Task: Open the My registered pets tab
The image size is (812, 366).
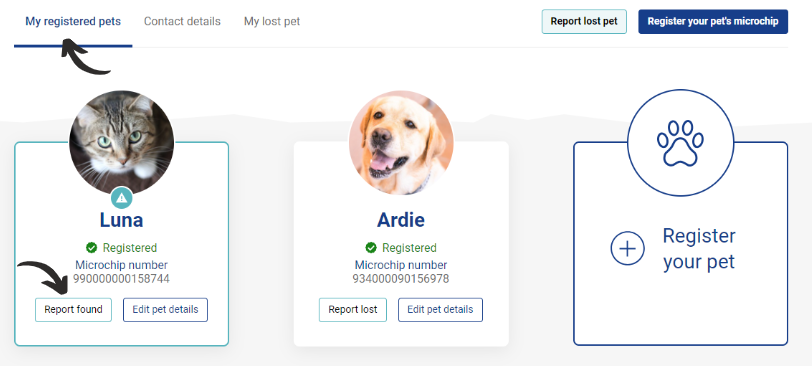Action: pos(73,22)
